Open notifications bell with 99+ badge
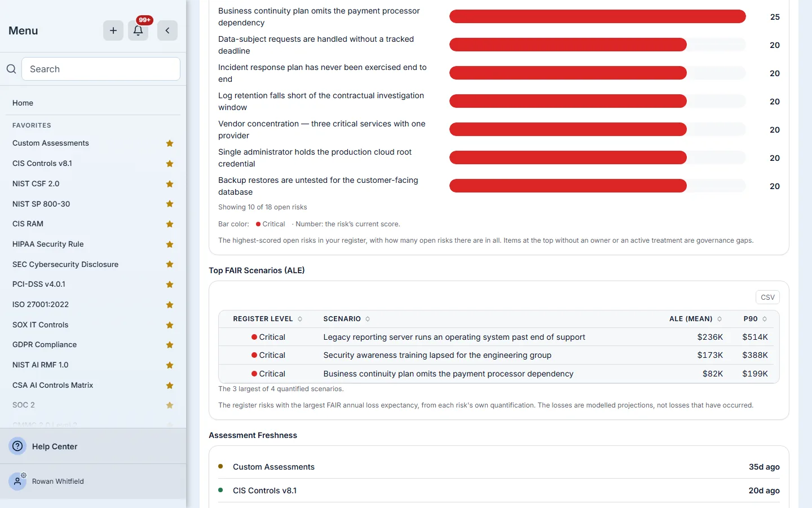The width and height of the screenshot is (812, 508). [x=138, y=30]
